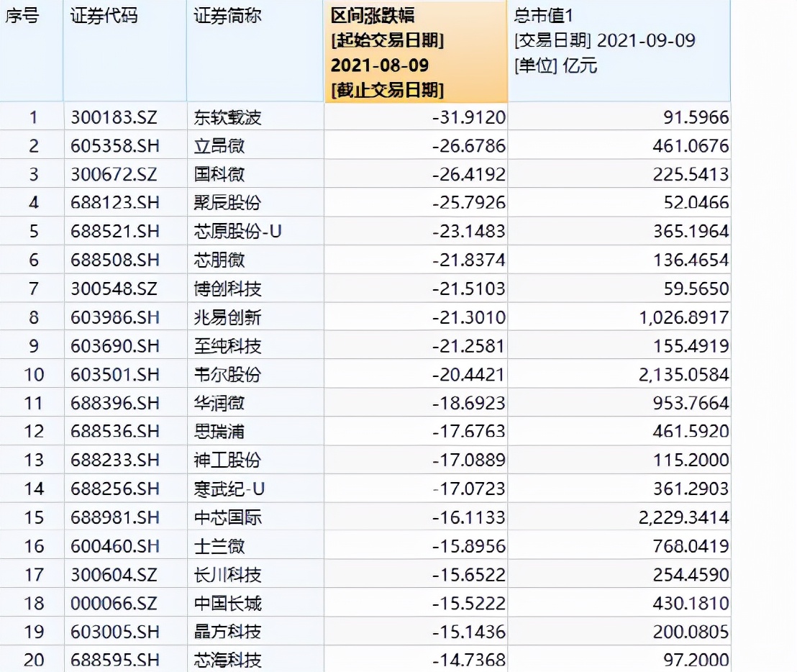
Task: Click the stock name 东软载波
Action: [x=227, y=117]
